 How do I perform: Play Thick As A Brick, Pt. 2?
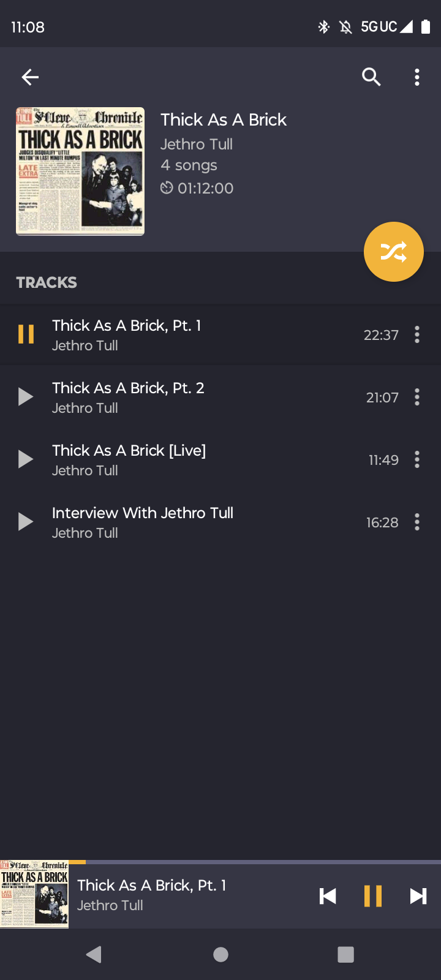click(x=26, y=397)
